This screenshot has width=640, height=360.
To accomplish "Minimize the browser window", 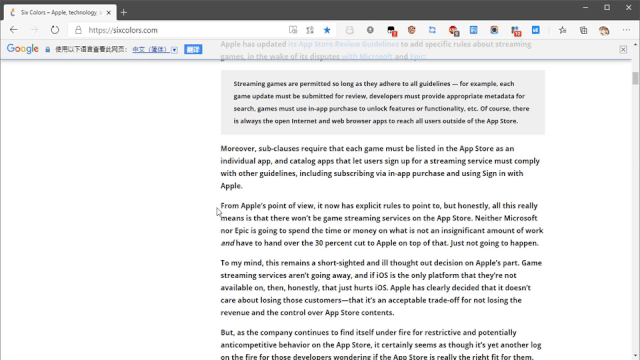I will point(585,7).
